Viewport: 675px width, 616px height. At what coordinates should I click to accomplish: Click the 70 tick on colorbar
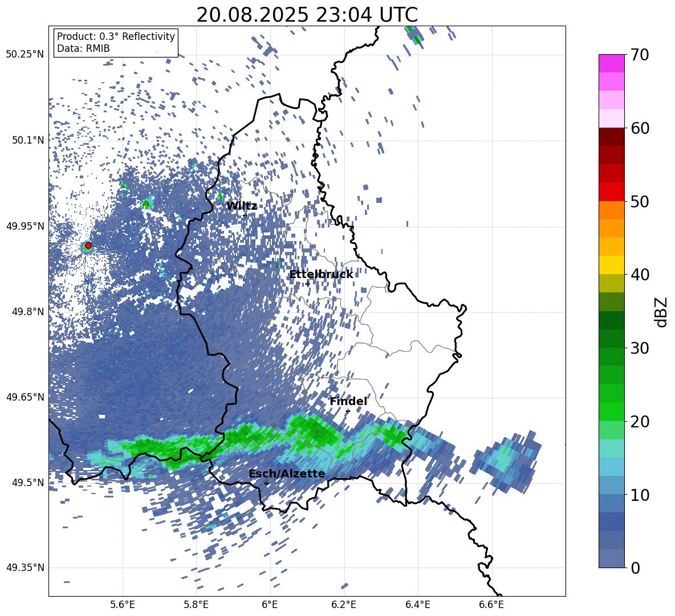point(639,55)
